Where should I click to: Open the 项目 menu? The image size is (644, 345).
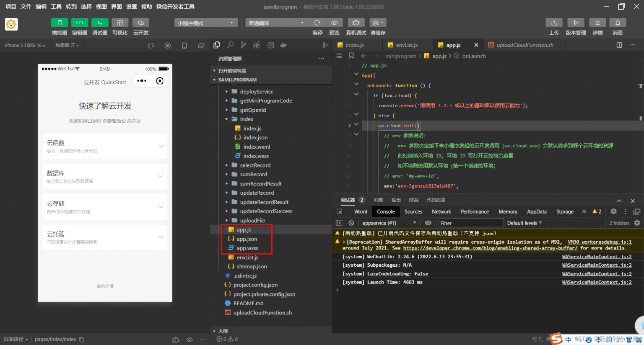pos(10,7)
